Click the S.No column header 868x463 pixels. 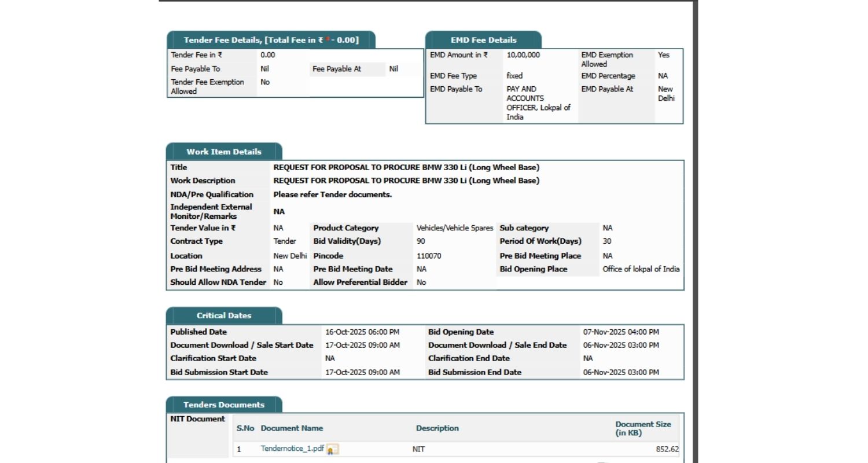245,428
